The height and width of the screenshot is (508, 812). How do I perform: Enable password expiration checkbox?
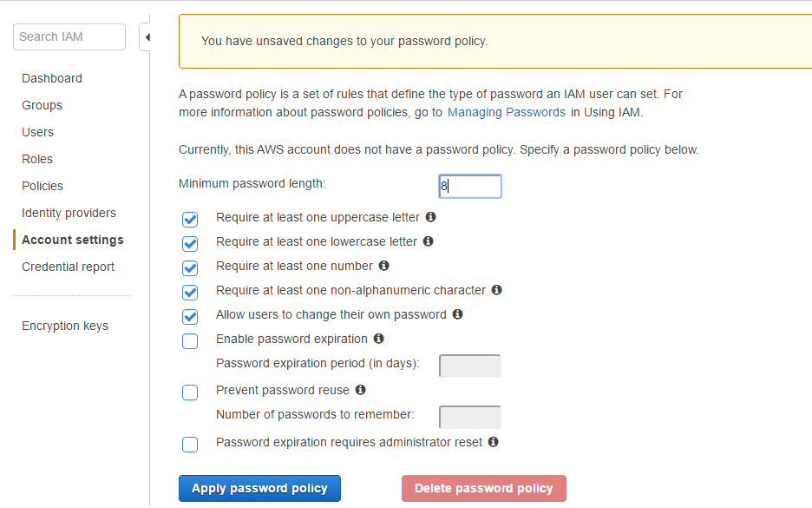click(x=190, y=341)
